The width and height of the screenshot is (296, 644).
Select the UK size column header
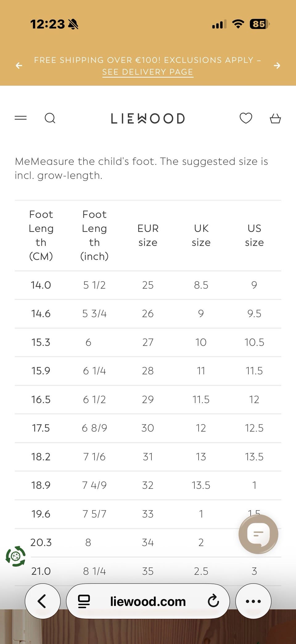(201, 235)
